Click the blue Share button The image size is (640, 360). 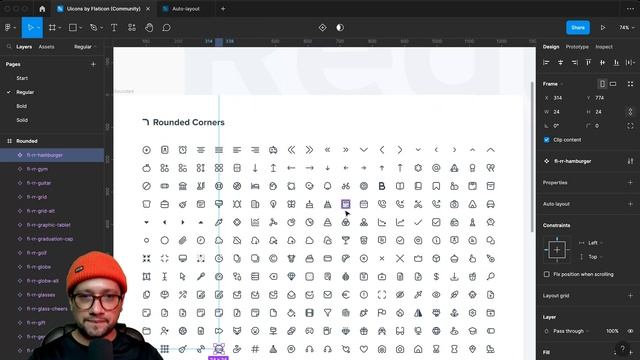(x=578, y=28)
